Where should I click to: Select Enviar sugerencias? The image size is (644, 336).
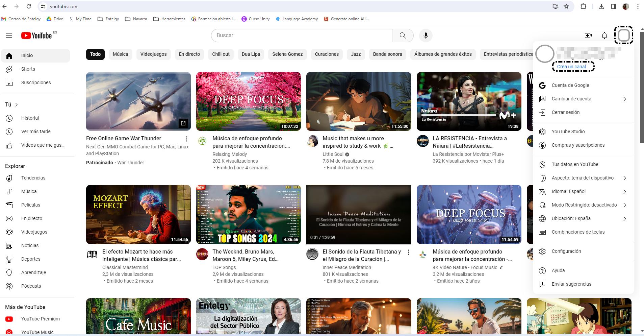[583, 284]
